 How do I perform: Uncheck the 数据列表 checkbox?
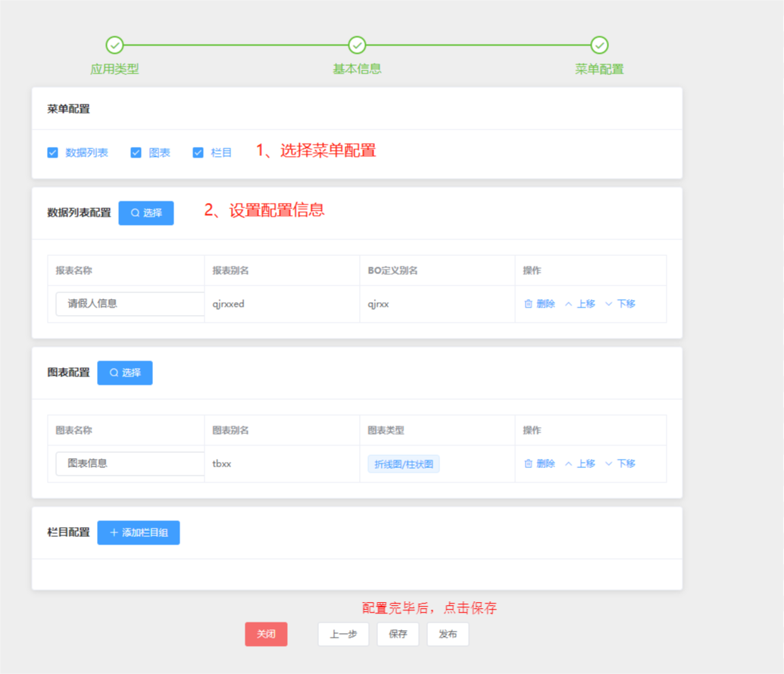pos(52,152)
